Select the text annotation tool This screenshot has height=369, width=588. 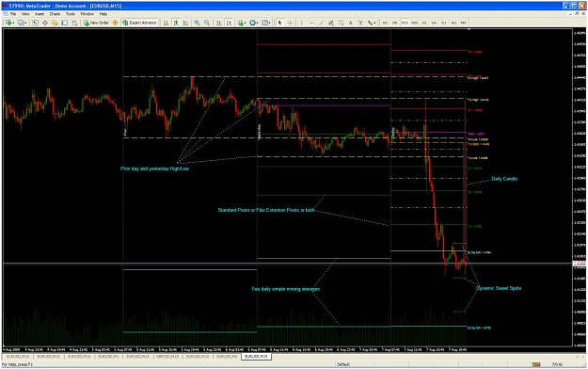click(x=350, y=23)
